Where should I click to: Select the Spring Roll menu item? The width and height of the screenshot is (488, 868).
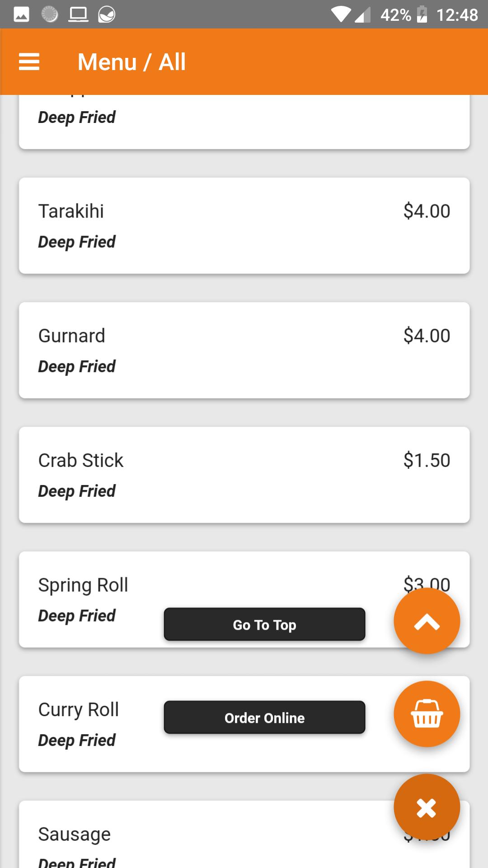tap(244, 599)
